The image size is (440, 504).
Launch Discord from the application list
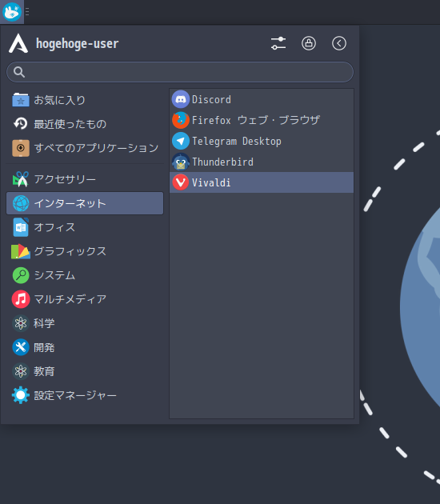262,99
